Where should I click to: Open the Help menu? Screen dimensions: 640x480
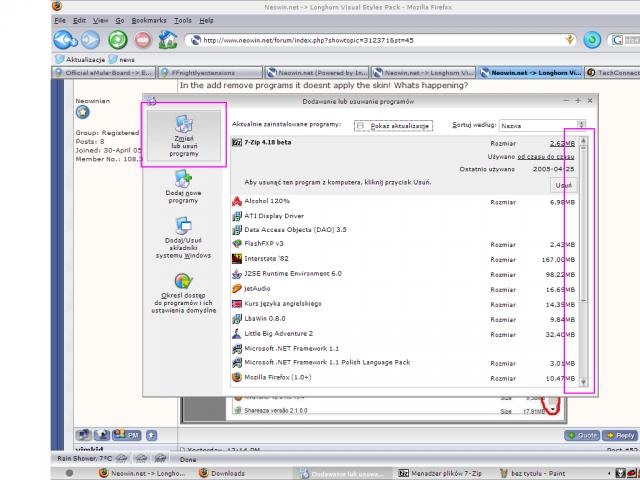point(206,20)
